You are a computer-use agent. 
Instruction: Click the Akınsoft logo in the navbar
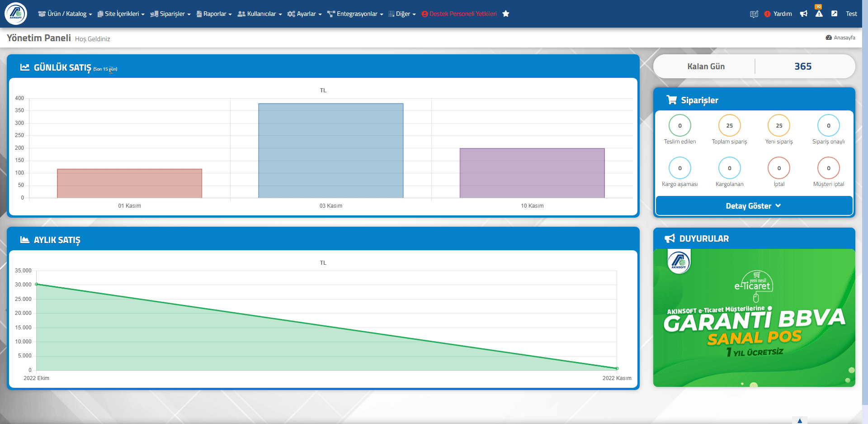pos(16,14)
